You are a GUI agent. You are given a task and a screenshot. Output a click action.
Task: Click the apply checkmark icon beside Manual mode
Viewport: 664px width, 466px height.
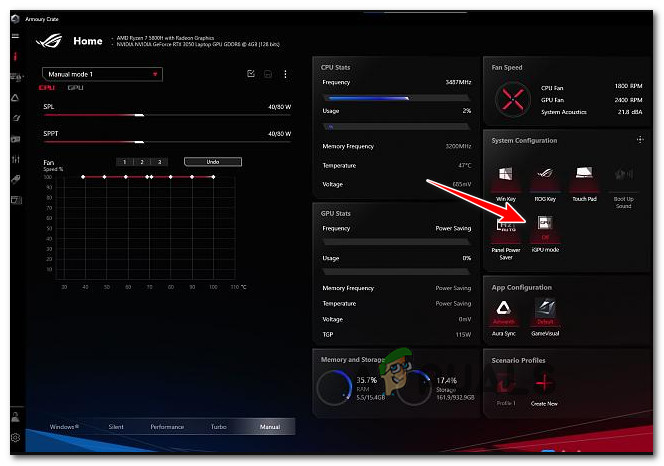[x=251, y=74]
